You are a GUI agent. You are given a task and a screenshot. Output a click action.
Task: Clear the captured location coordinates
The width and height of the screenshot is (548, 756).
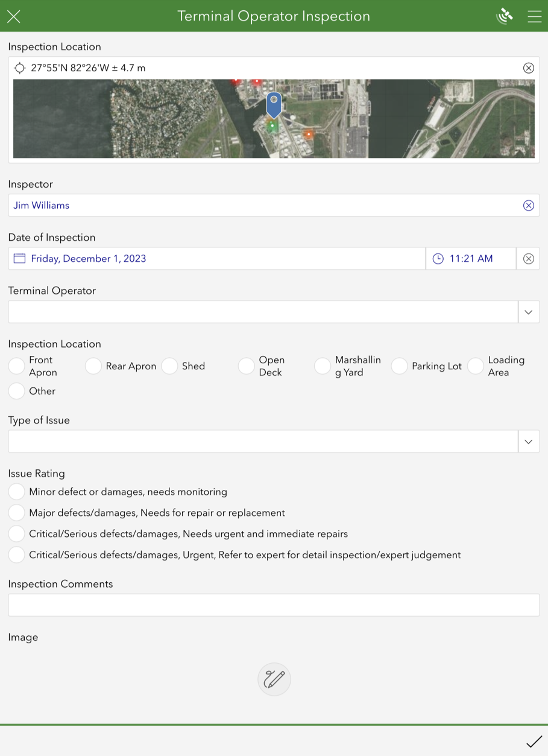click(528, 68)
